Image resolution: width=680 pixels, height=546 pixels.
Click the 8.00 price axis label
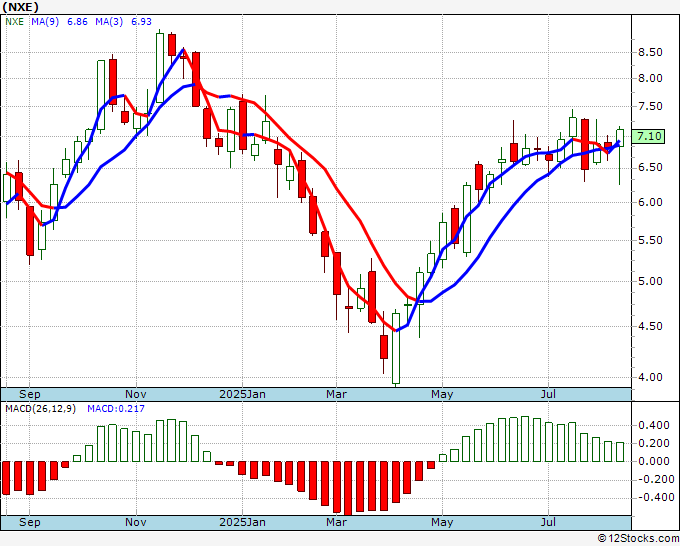(x=650, y=78)
